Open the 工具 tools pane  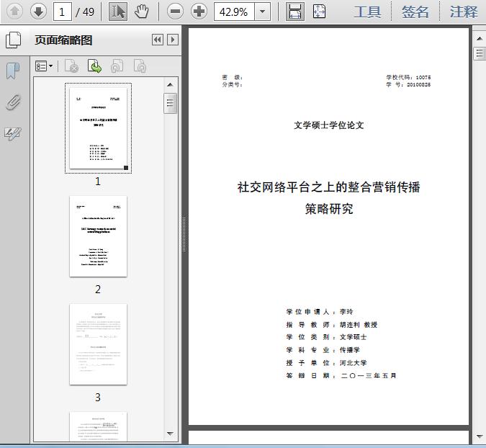(x=367, y=12)
